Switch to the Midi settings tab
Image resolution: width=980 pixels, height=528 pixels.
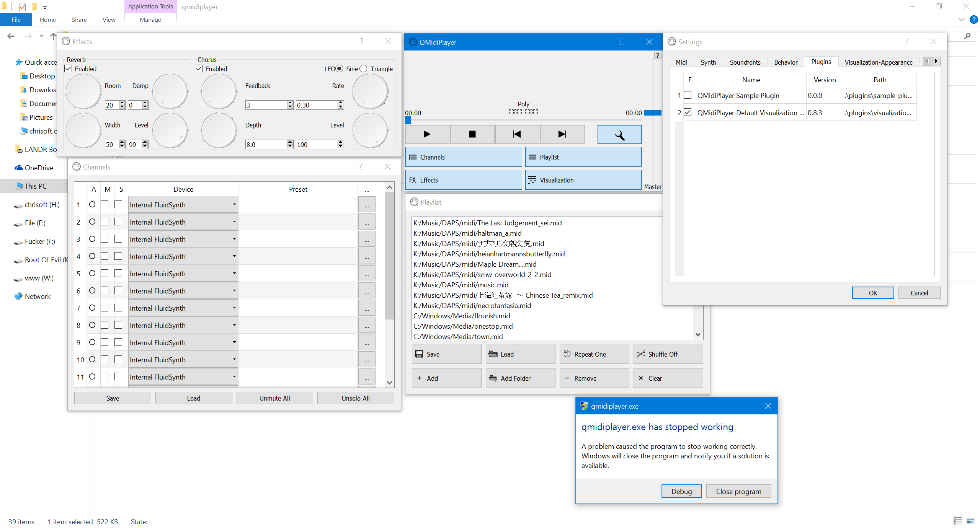(x=681, y=62)
